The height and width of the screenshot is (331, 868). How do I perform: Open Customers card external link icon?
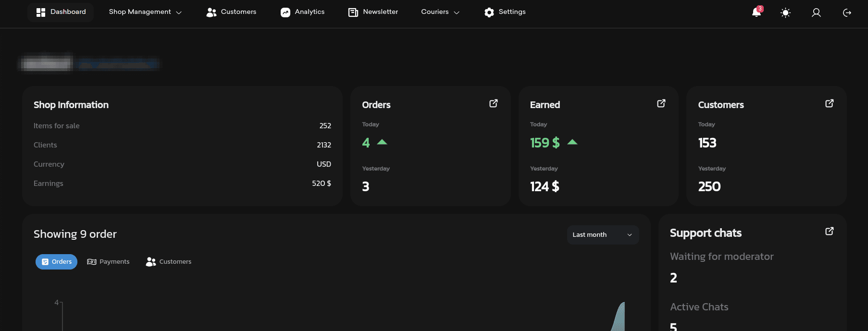coord(830,103)
